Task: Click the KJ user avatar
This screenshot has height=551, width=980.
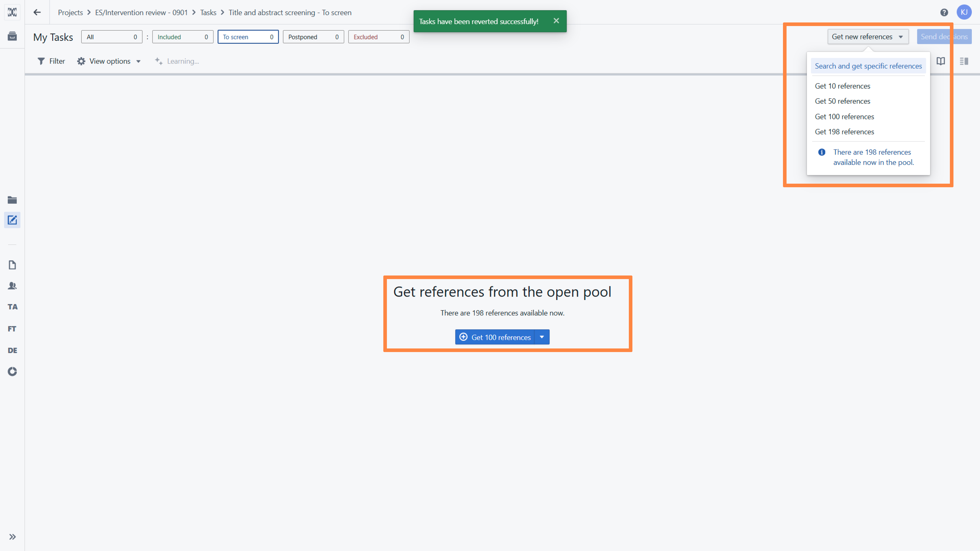Action: click(964, 12)
